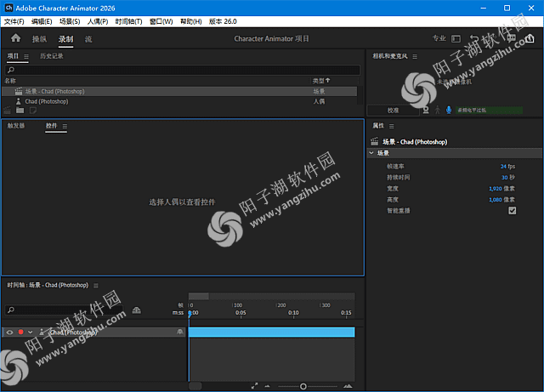
Task: Open the workspace layout icon beside 专业
Action: coord(456,39)
